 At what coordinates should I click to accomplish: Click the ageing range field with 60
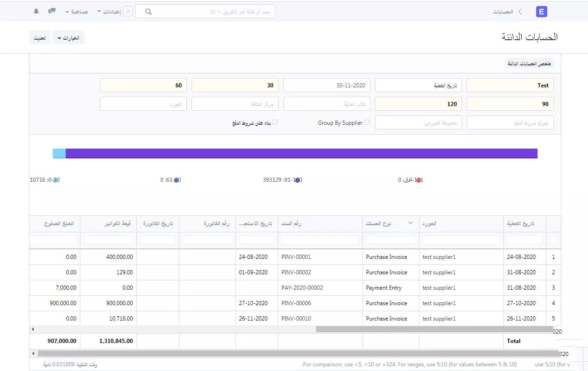(143, 85)
